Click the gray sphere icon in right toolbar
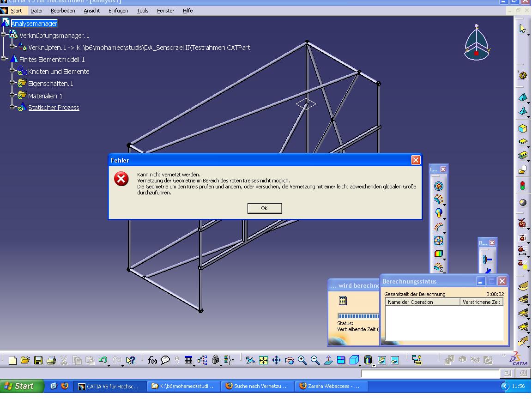Viewport: 532px width, 399px height. pos(523,203)
